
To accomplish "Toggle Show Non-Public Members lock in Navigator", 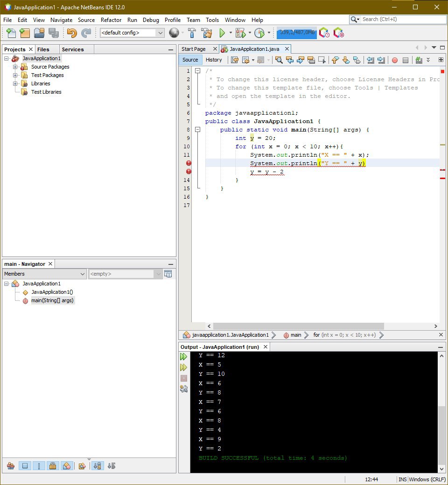I will pyautogui.click(x=53, y=466).
